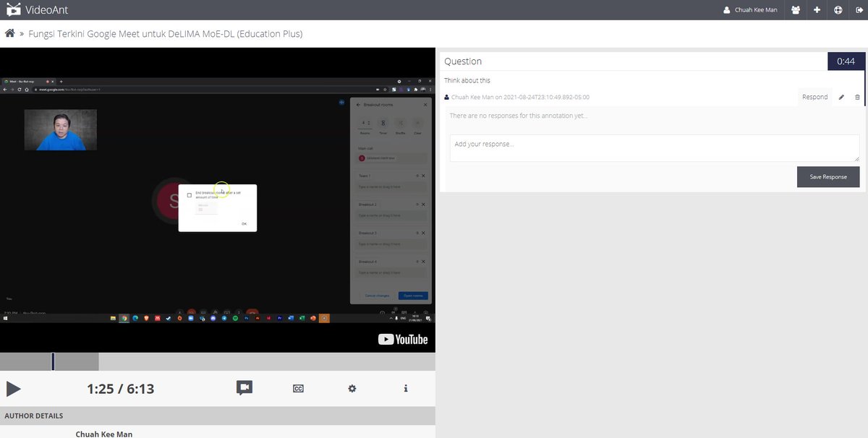This screenshot has width=868, height=438.
Task: Jump to the 0:44 timestamp badge
Action: pos(846,61)
